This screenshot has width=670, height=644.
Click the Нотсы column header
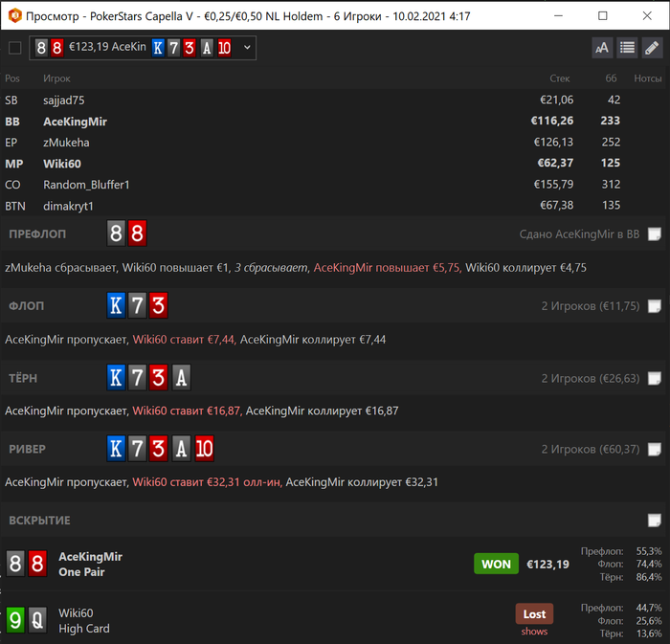[x=648, y=78]
